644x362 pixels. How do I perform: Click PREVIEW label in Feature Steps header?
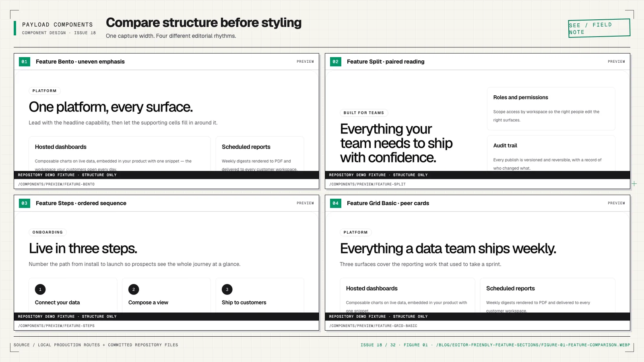click(x=305, y=203)
